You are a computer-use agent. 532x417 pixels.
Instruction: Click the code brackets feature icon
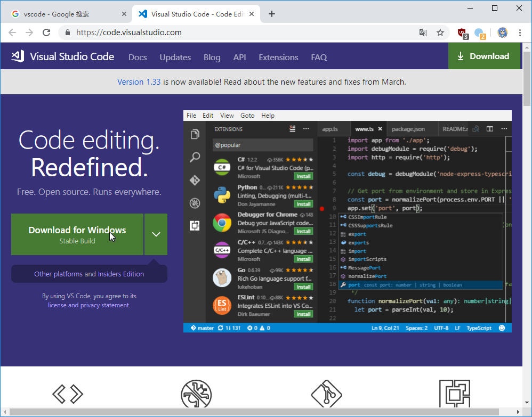(x=68, y=394)
